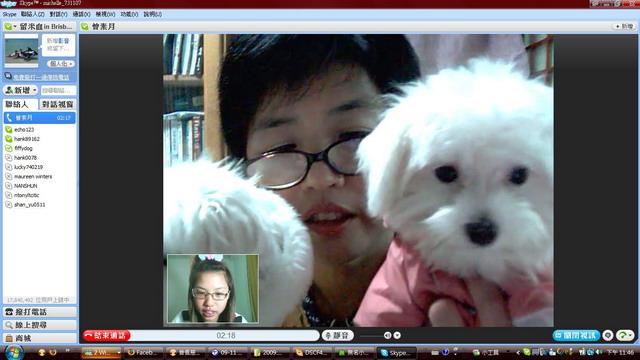Switch to the 聯絡人 tab

point(20,104)
